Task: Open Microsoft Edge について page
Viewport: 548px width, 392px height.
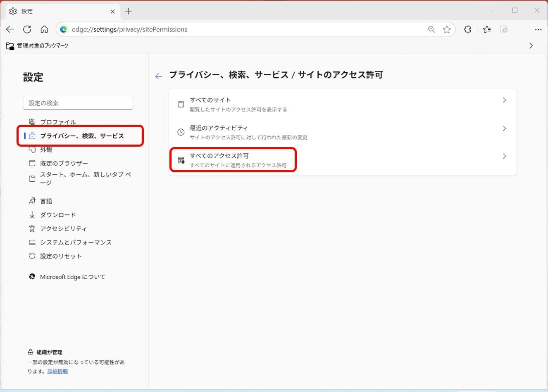Action: [72, 277]
